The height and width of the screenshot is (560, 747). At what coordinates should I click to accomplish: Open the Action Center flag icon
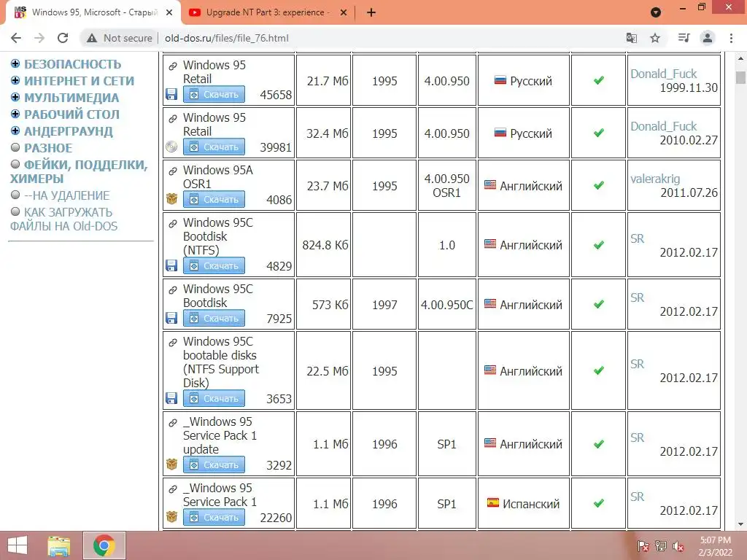(643, 546)
